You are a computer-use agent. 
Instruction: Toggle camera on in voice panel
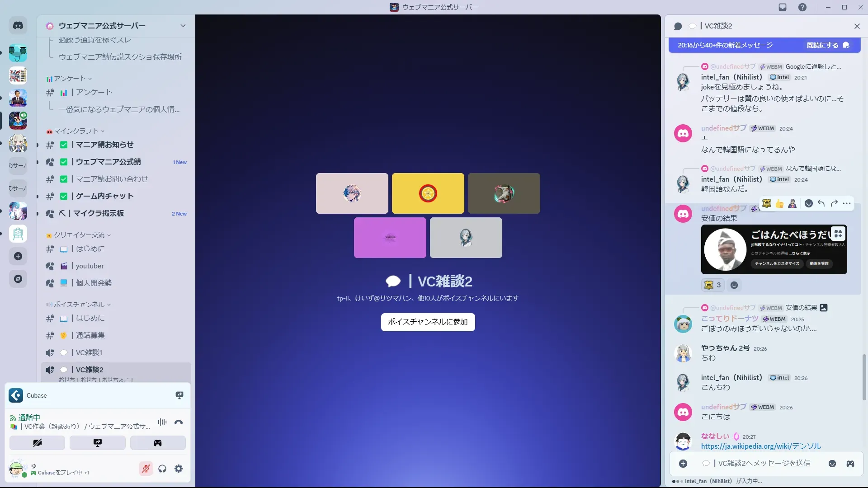click(x=38, y=443)
